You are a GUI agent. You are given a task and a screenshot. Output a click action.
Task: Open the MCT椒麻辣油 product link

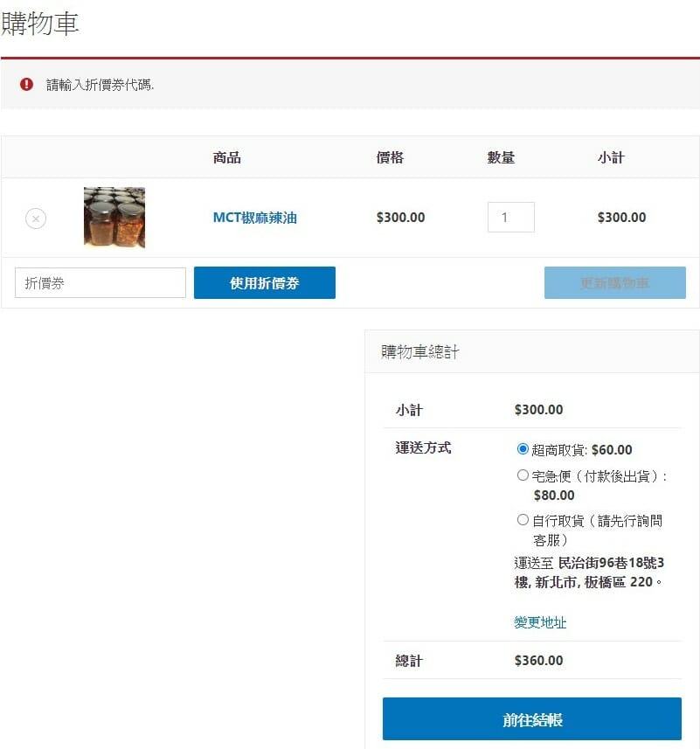point(254,218)
